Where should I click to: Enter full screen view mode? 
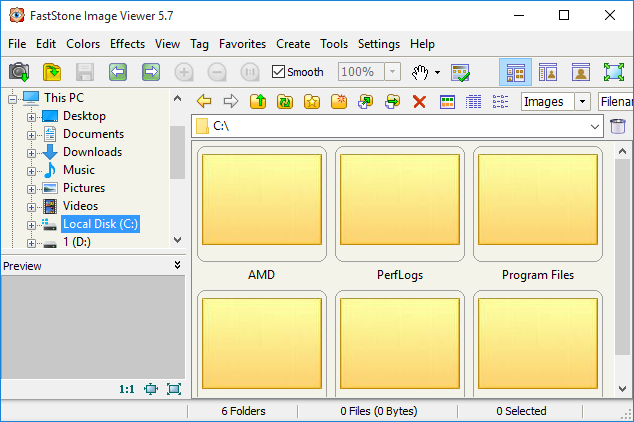pos(613,72)
